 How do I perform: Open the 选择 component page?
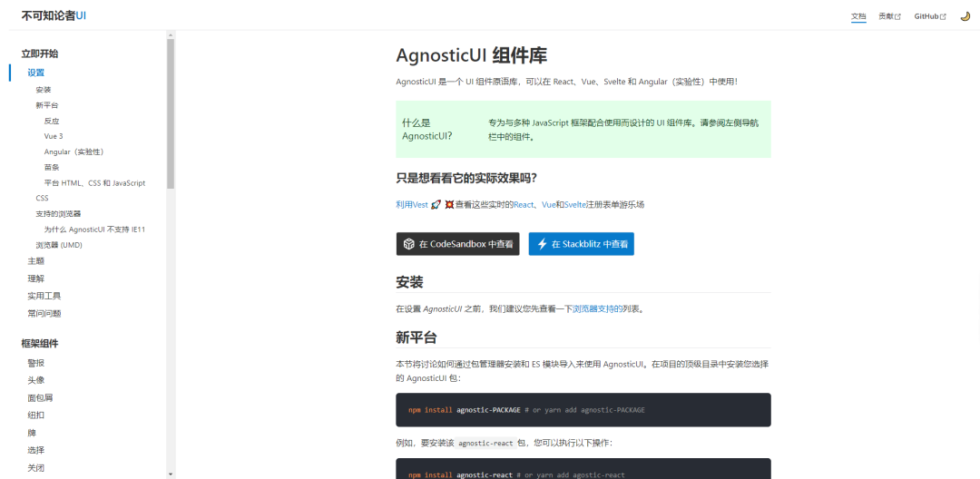tap(36, 450)
